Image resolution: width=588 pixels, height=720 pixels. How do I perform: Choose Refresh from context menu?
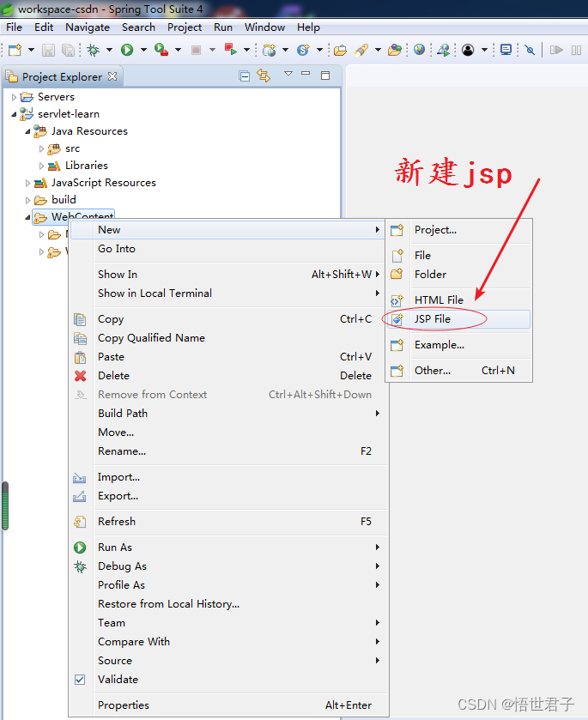(228, 522)
